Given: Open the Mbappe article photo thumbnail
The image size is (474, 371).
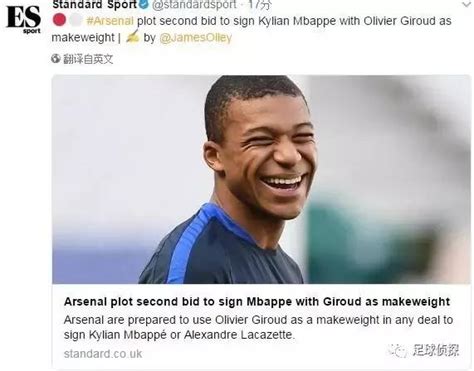Looking at the screenshot, I should point(261,179).
